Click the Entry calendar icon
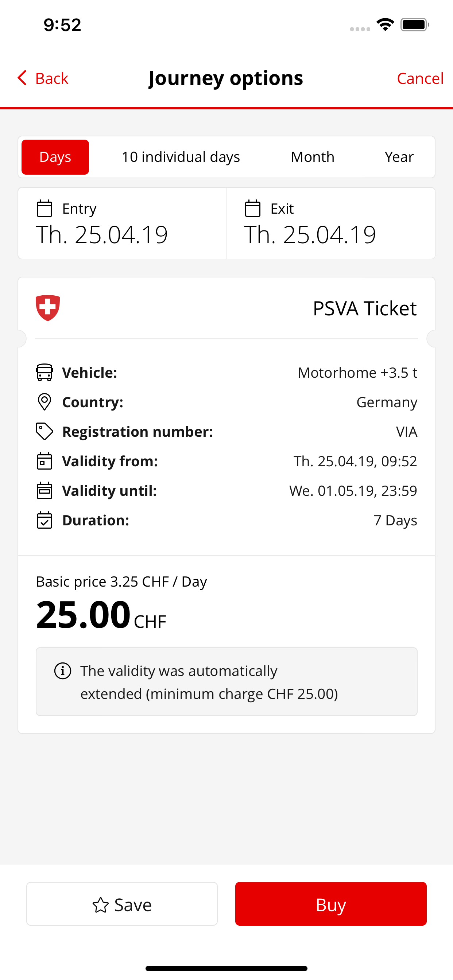 point(44,209)
